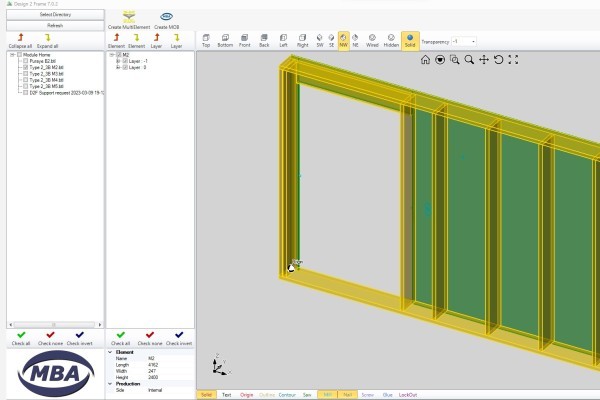Image resolution: width=600 pixels, height=400 pixels.
Task: Toggle the Contour filter in bottom bar
Action: click(287, 395)
